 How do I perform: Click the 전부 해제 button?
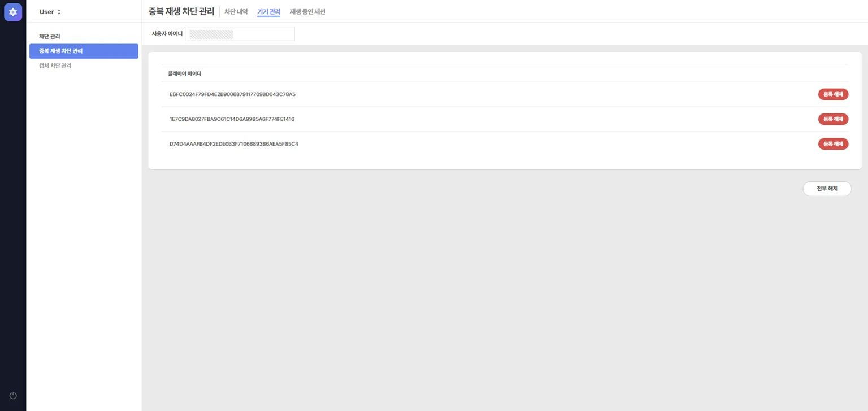[827, 189]
